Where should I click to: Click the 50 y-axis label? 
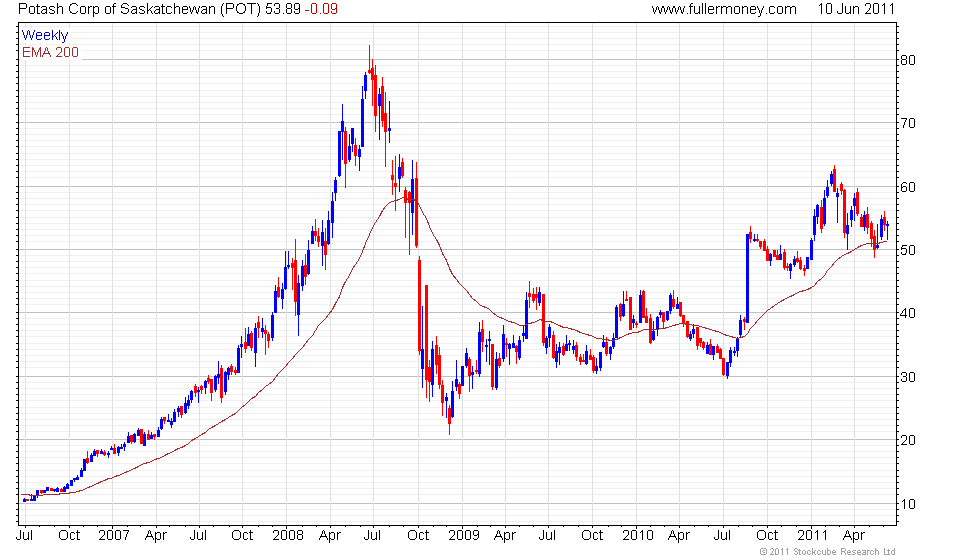(908, 251)
